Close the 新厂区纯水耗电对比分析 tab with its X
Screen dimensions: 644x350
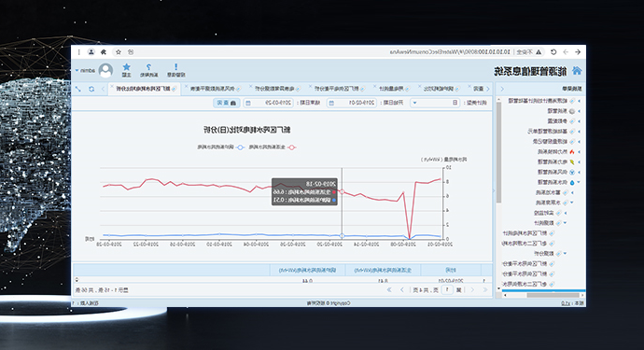pyautogui.click(x=111, y=87)
